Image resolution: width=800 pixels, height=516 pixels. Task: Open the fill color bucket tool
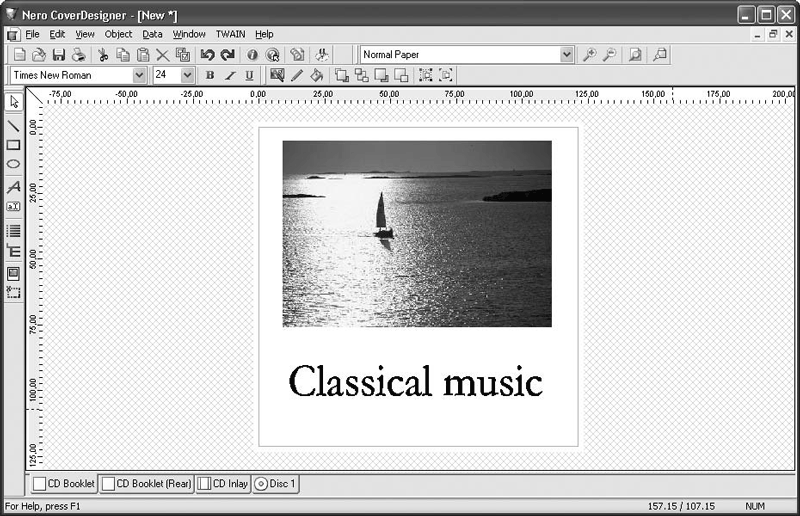pos(316,75)
